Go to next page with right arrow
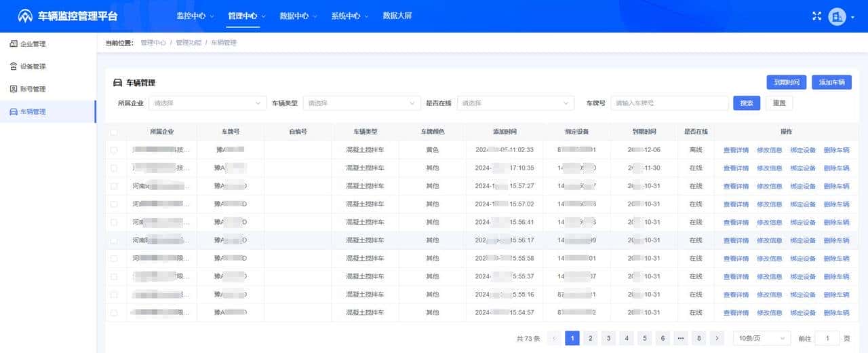The width and height of the screenshot is (868, 353). 717,338
